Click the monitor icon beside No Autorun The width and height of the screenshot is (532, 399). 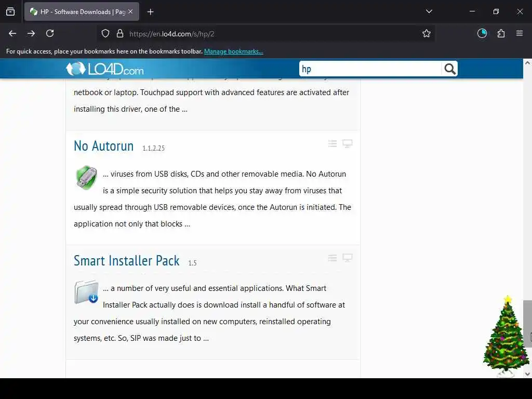(348, 143)
